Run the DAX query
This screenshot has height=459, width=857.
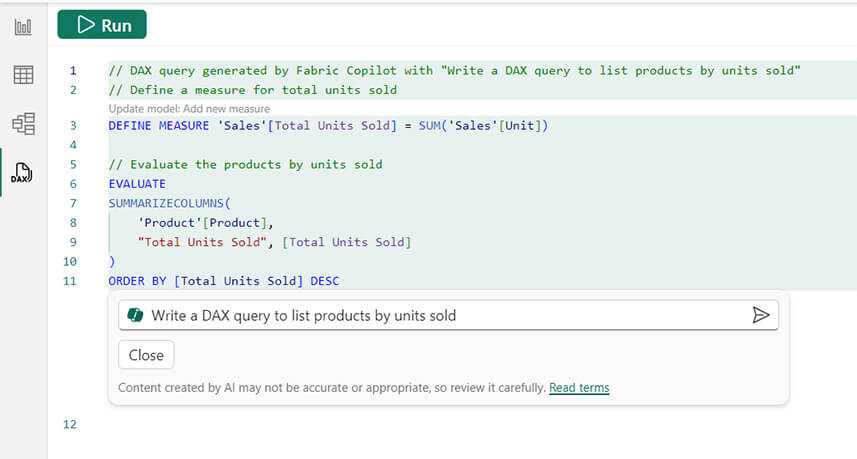pyautogui.click(x=102, y=25)
